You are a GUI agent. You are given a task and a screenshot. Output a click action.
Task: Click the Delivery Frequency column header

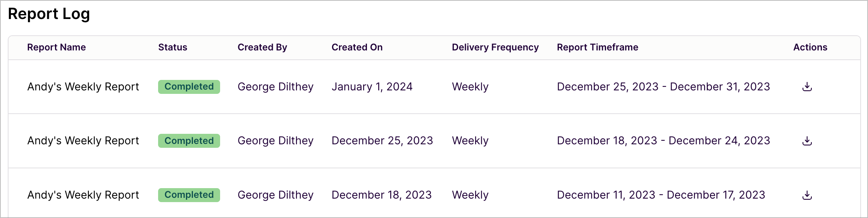pyautogui.click(x=495, y=47)
